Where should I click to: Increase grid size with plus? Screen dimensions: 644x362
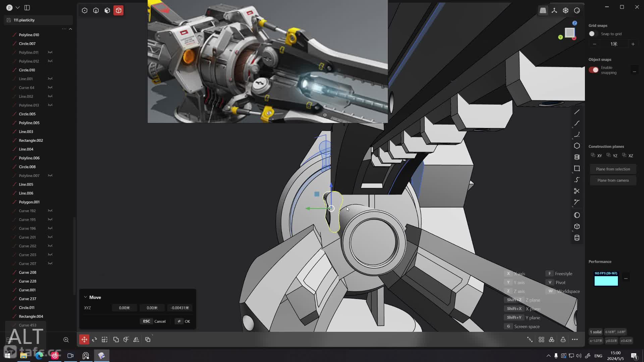[x=633, y=44]
